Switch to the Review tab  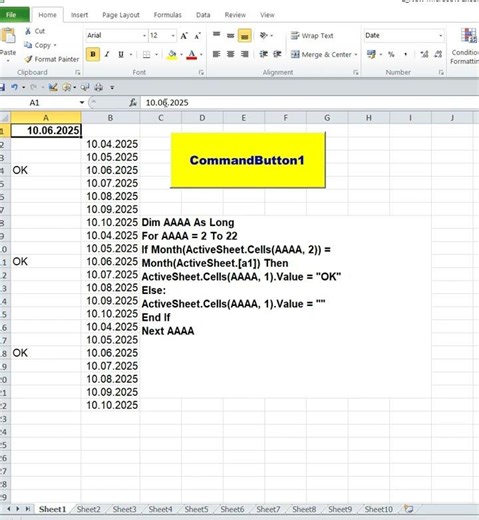tap(235, 15)
